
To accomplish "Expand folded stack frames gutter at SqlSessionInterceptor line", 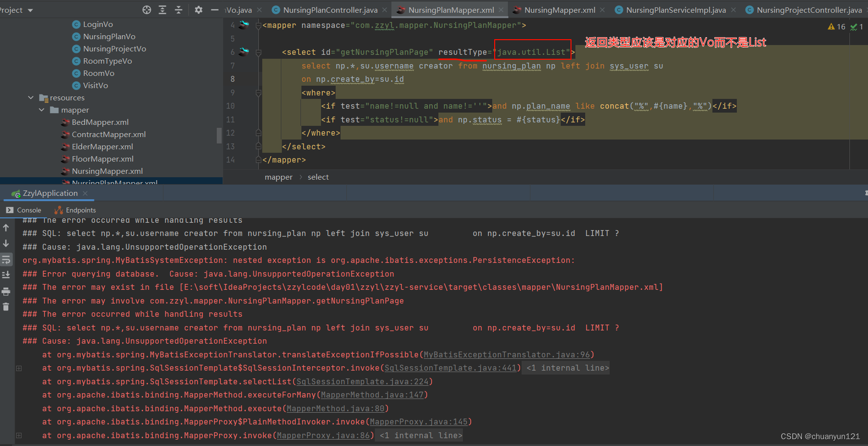I will coord(19,368).
